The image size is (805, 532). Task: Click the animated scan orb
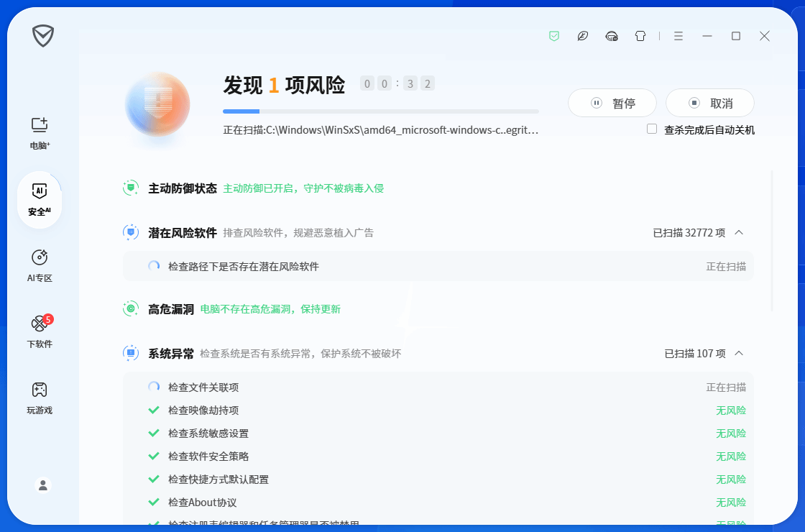tap(157, 105)
